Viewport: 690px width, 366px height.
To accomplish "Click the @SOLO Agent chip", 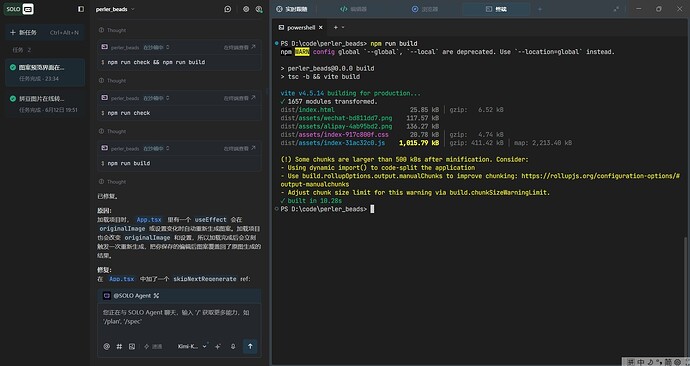I will [132, 296].
